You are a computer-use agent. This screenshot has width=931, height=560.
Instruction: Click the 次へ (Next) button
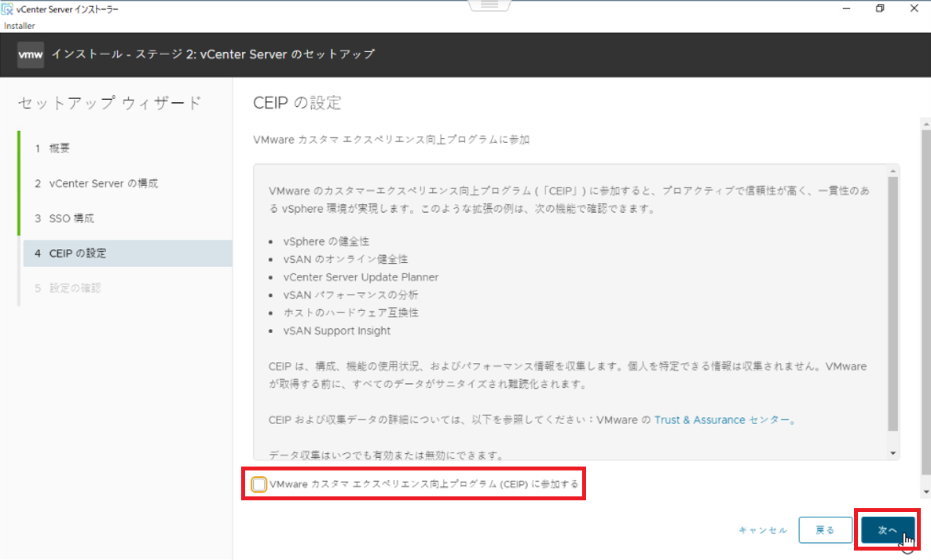point(888,529)
